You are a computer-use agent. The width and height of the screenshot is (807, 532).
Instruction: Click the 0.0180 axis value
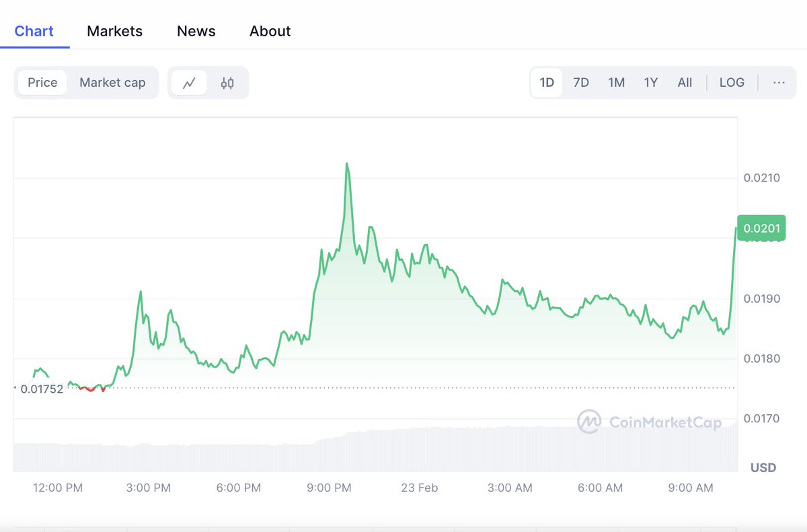coord(761,358)
